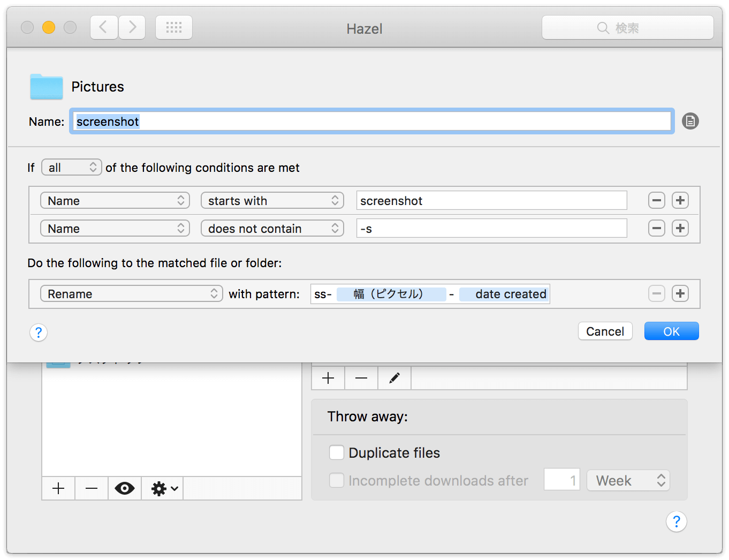729x560 pixels.
Task: Remove the 'starts with' condition row
Action: click(657, 200)
